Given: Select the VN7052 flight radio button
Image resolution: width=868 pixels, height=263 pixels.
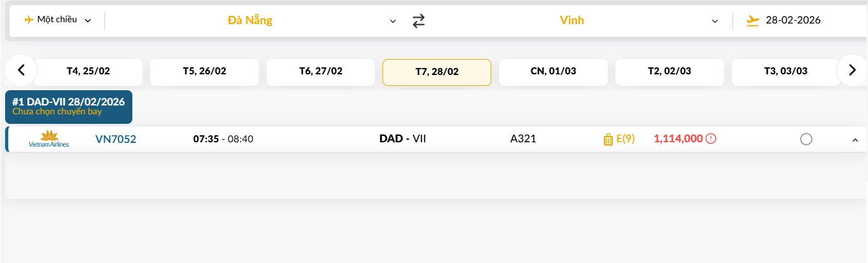Looking at the screenshot, I should point(806,139).
